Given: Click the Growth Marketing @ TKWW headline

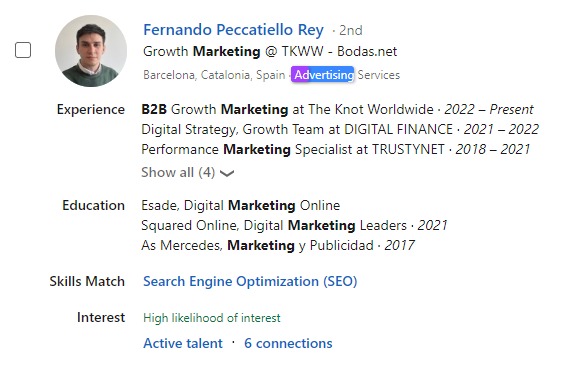Looking at the screenshot, I should (x=270, y=52).
